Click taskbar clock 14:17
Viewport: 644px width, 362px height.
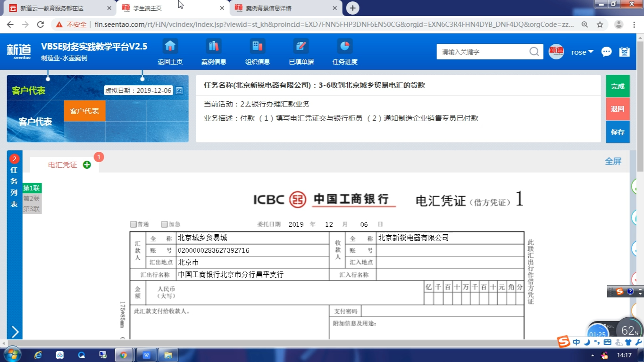(624, 355)
